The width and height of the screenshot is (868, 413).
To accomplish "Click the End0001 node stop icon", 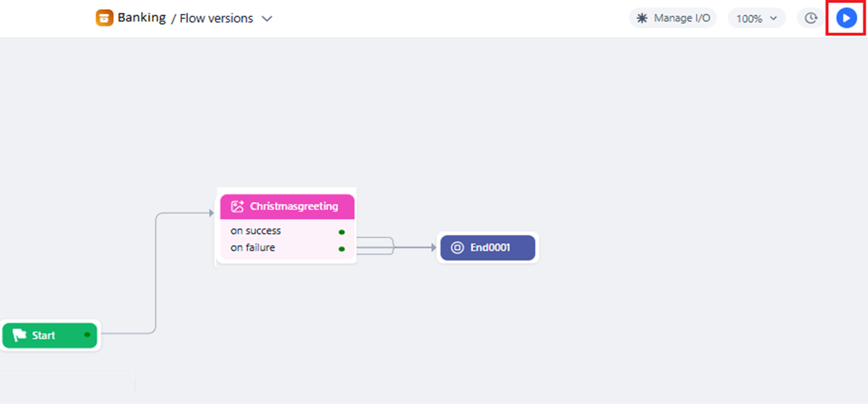I will (x=457, y=247).
